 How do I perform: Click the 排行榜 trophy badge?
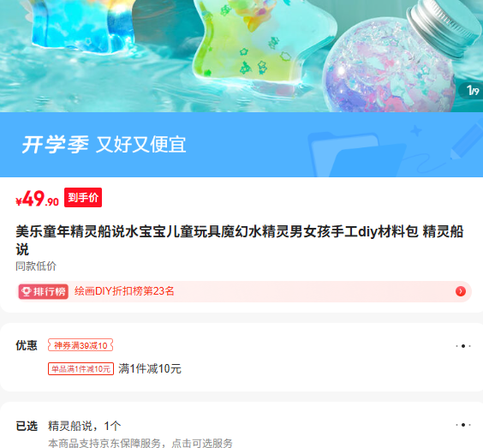[x=44, y=291]
